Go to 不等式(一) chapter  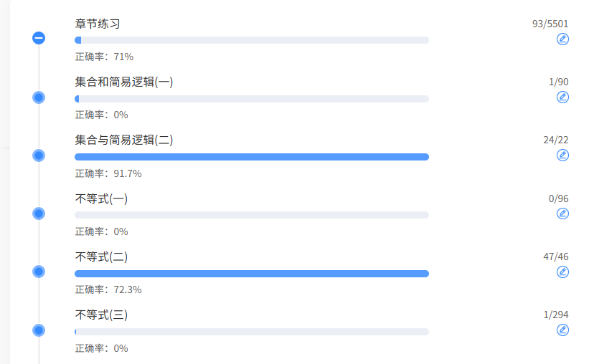tap(101, 199)
